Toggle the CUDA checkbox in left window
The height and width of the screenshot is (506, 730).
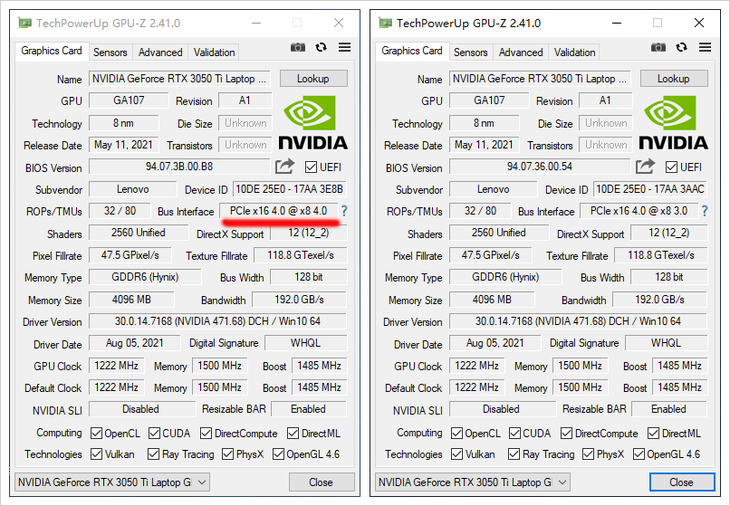click(x=155, y=433)
